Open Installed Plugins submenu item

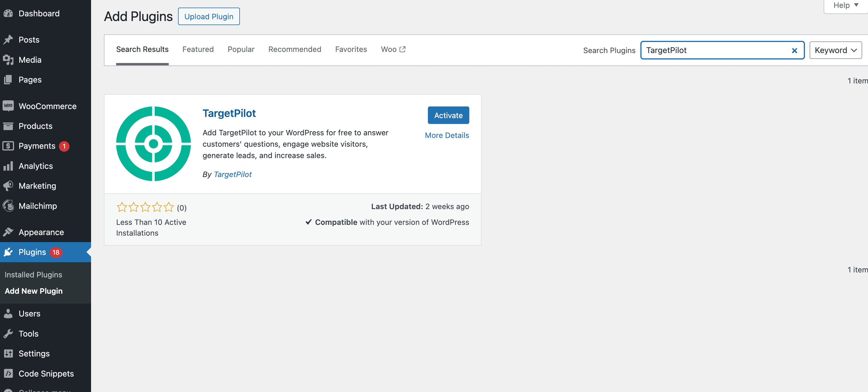33,275
